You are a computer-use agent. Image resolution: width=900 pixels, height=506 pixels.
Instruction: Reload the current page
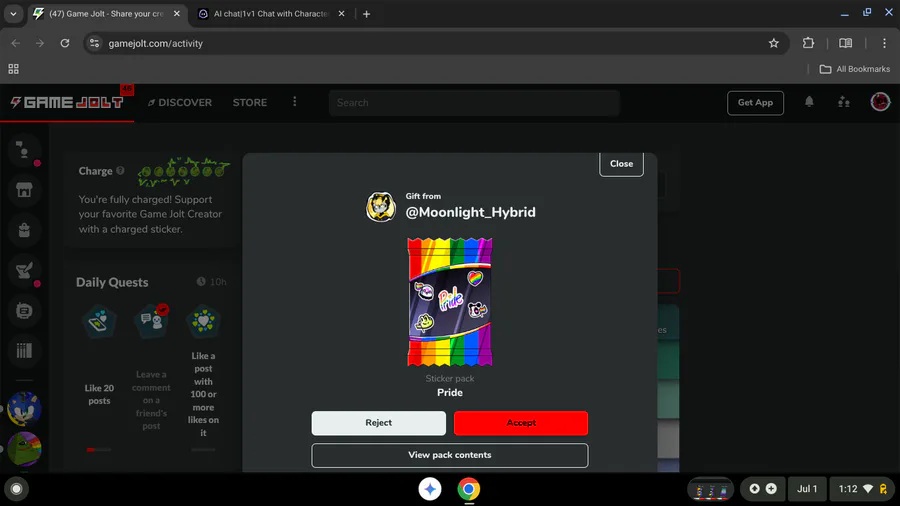65,44
